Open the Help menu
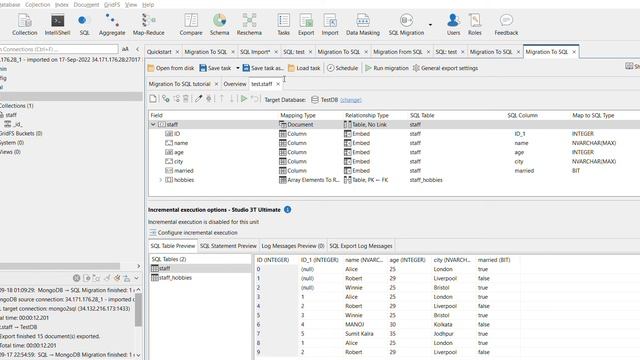The height and width of the screenshot is (360, 640). point(148,4)
